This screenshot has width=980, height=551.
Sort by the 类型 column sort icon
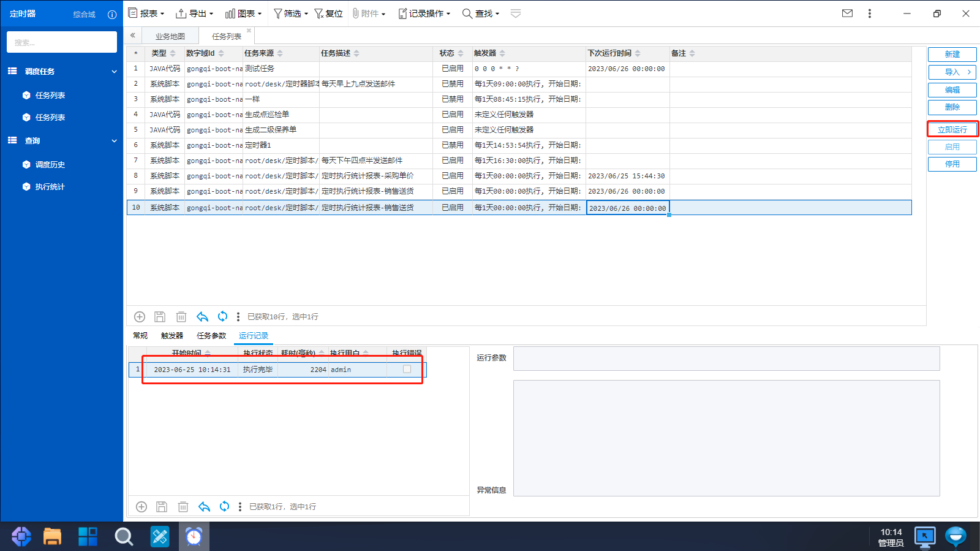click(x=173, y=54)
